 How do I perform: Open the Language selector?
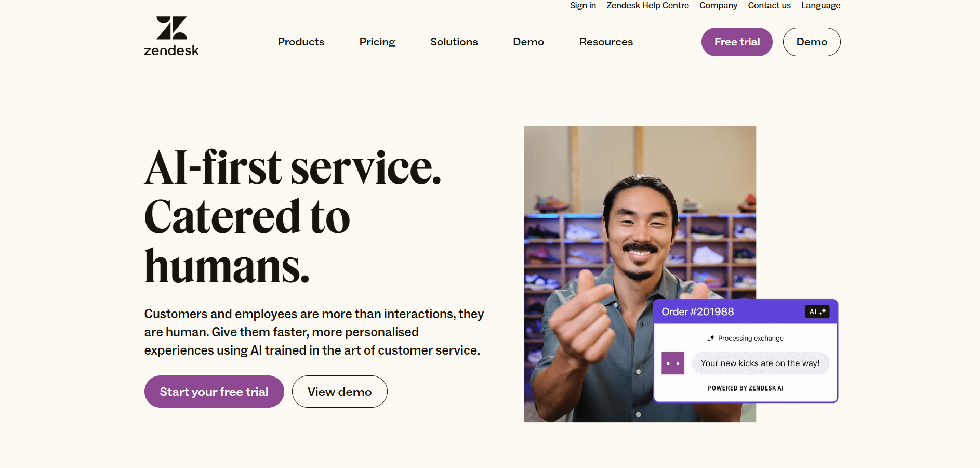[x=820, y=5]
